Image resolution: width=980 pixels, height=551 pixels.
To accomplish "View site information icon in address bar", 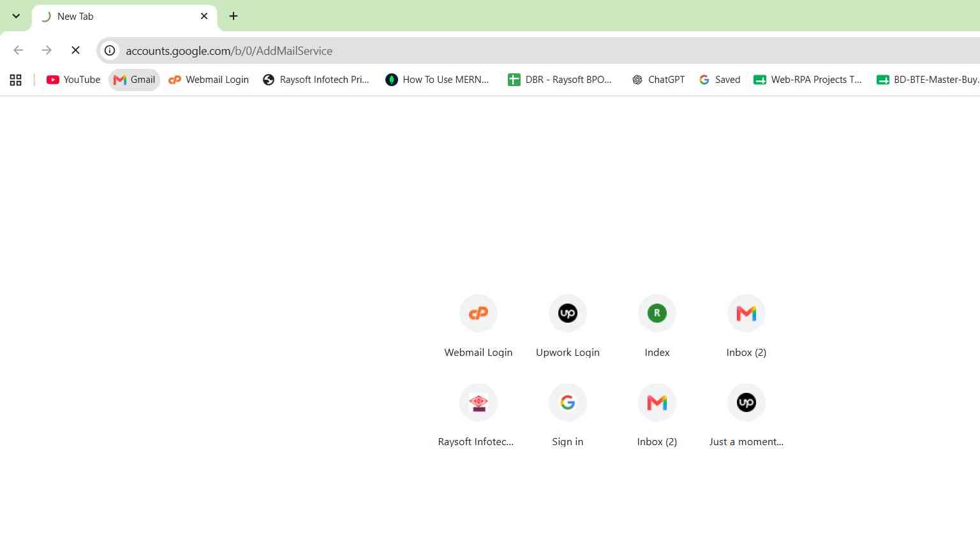I will [x=110, y=50].
